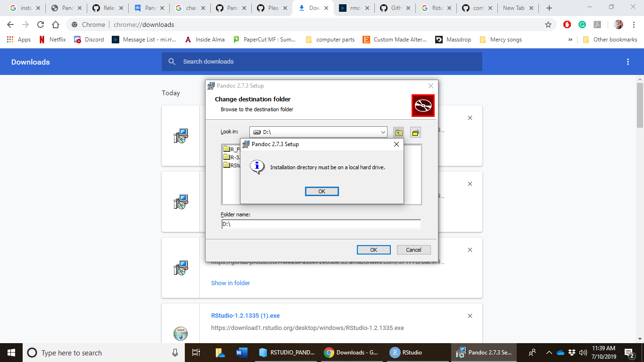
Task: Open the Mercy songs bookmark folder
Action: pyautogui.click(x=501, y=40)
